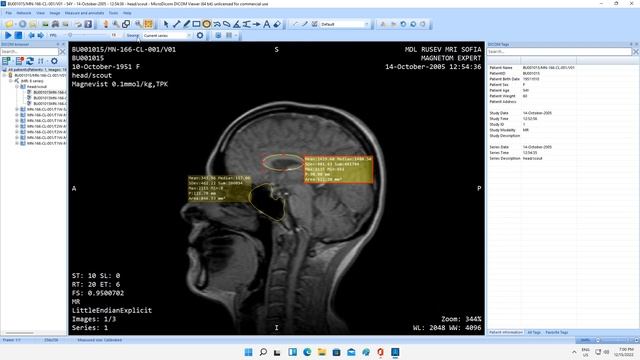
Task: Select the rectangle annotation tool
Action: [196, 24]
